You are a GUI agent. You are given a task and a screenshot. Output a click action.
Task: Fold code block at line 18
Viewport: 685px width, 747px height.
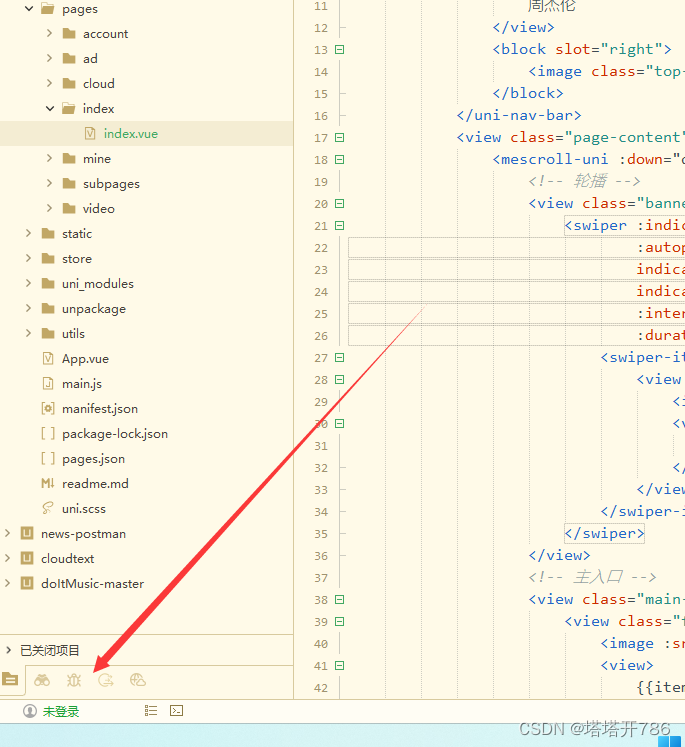[x=340, y=160]
